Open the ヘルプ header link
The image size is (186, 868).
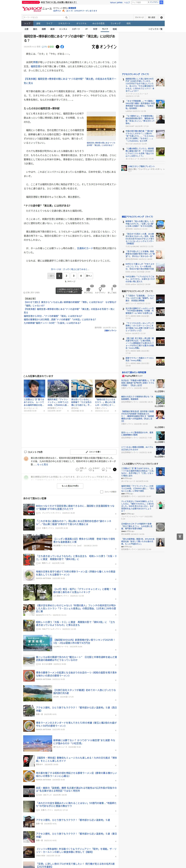(127, 2)
